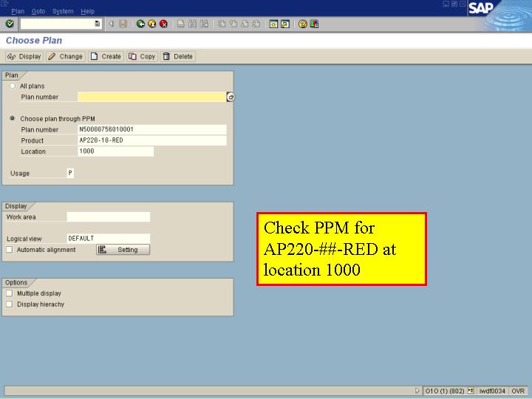Click inside the transaction command field
This screenshot has width=532, height=399.
point(58,24)
